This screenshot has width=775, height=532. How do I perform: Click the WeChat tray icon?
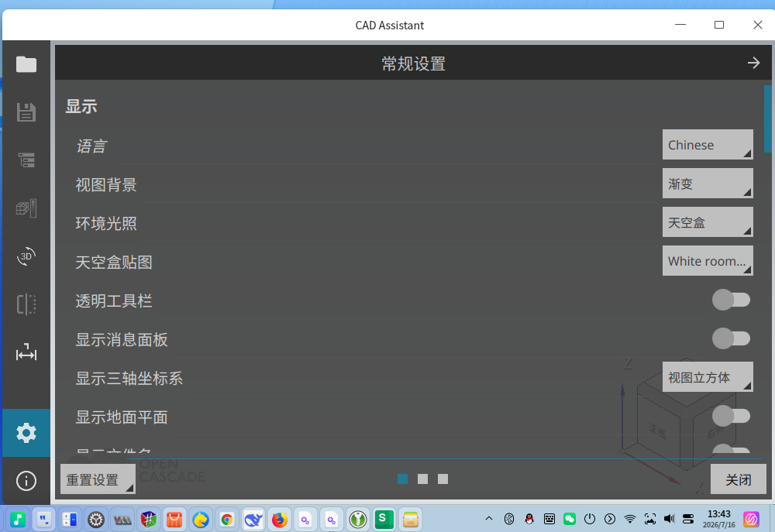click(570, 519)
